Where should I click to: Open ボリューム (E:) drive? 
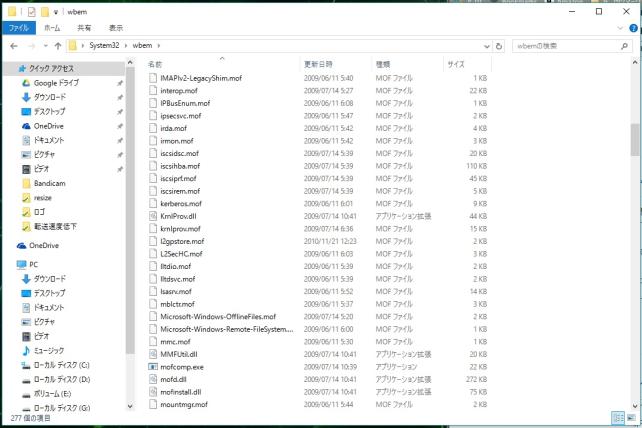pyautogui.click(x=52, y=394)
